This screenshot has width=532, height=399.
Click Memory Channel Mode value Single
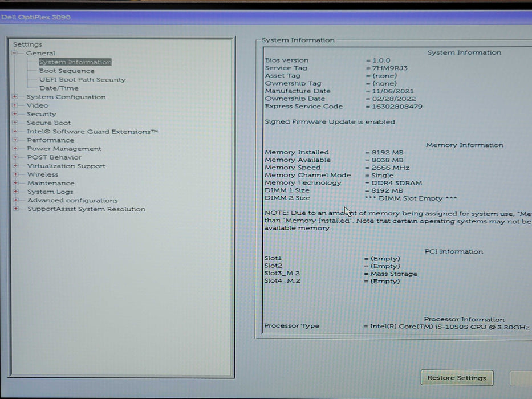(383, 176)
